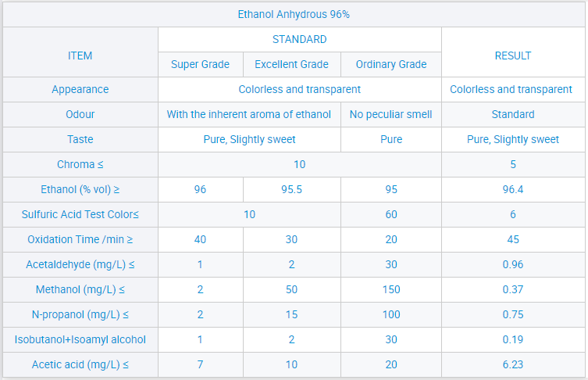Image resolution: width=588 pixels, height=380 pixels.
Task: Click the Oxidation Time result value 45
Action: (512, 239)
